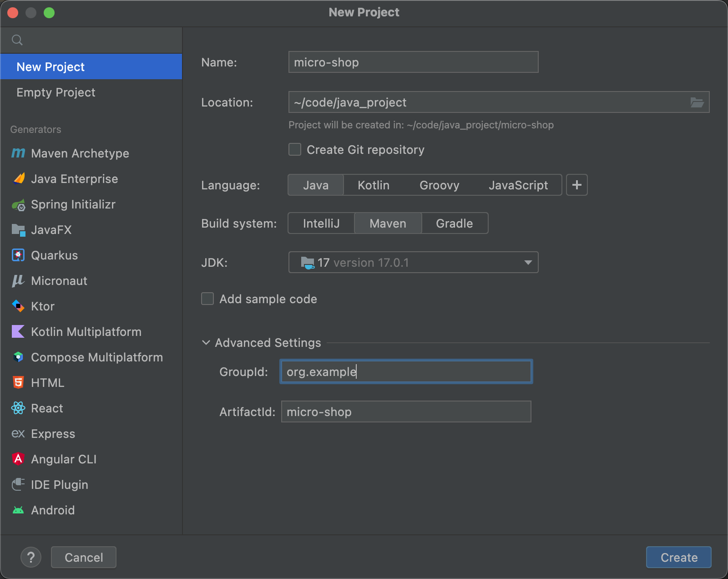The height and width of the screenshot is (579, 728).
Task: Click the IDE Plugin icon
Action: [x=18, y=484]
